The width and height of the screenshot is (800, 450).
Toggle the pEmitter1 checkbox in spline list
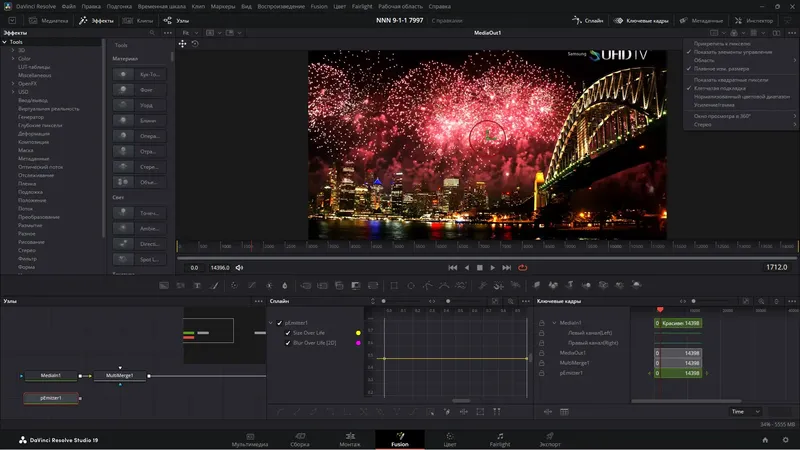tap(280, 323)
